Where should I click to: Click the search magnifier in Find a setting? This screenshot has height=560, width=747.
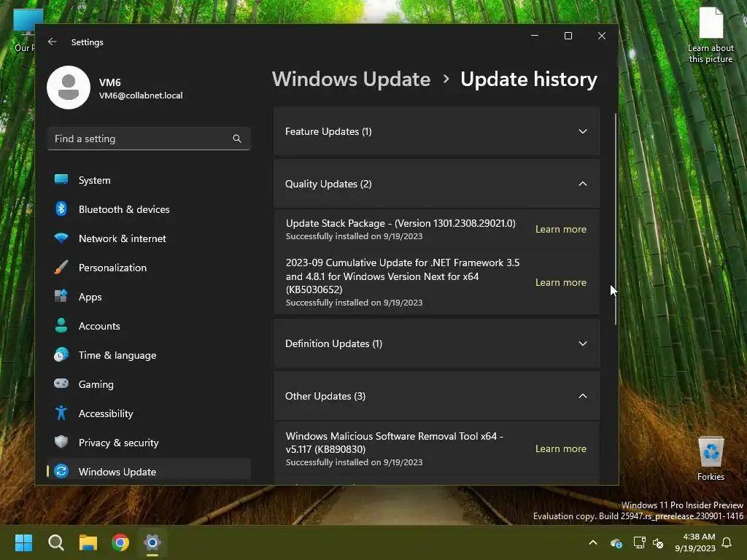point(237,139)
